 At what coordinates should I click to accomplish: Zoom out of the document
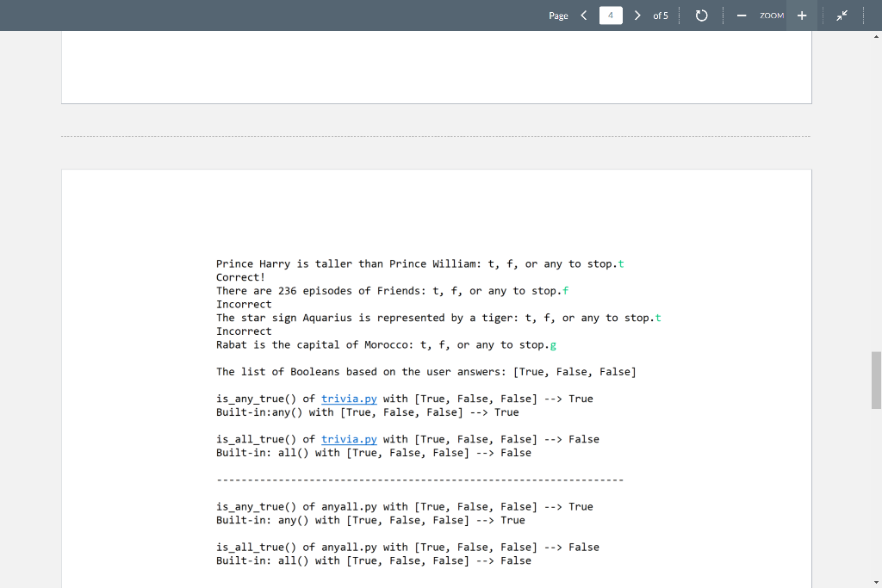tap(742, 15)
